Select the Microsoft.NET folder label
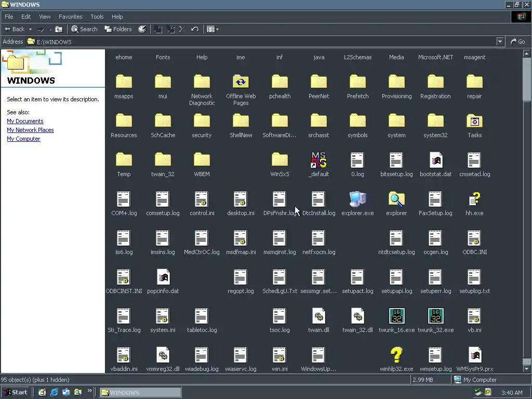 tap(436, 57)
